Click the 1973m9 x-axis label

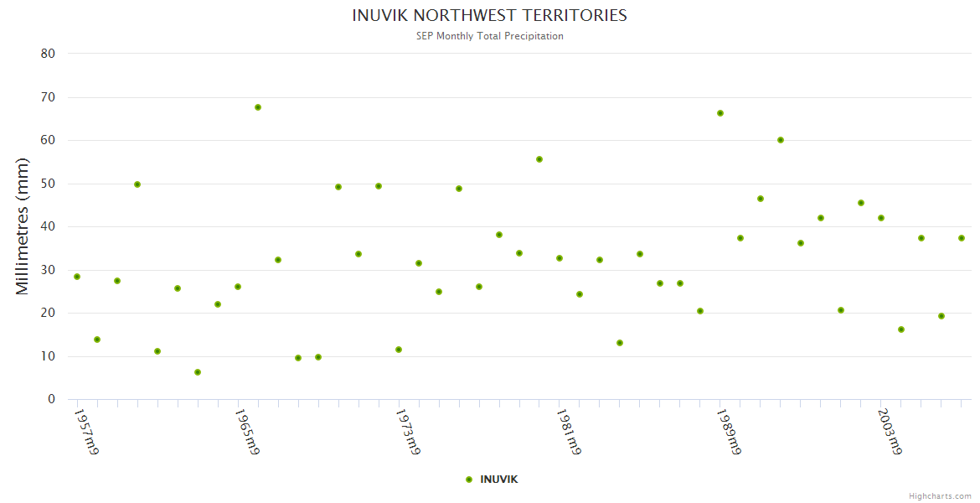pyautogui.click(x=408, y=432)
